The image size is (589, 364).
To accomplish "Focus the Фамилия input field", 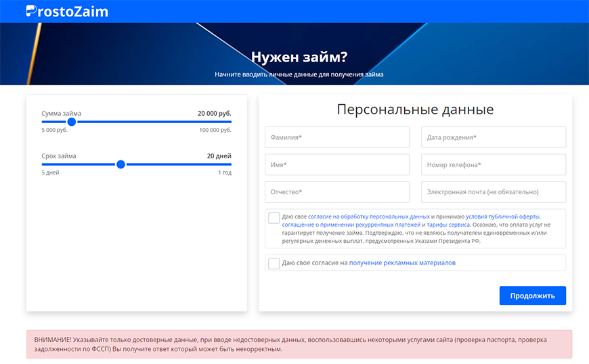I will tap(337, 137).
